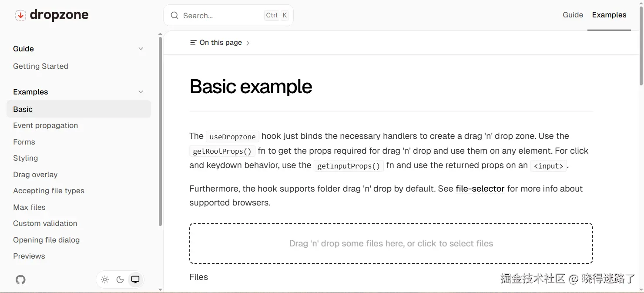Click the drag 'n' drop file zone

[391, 243]
